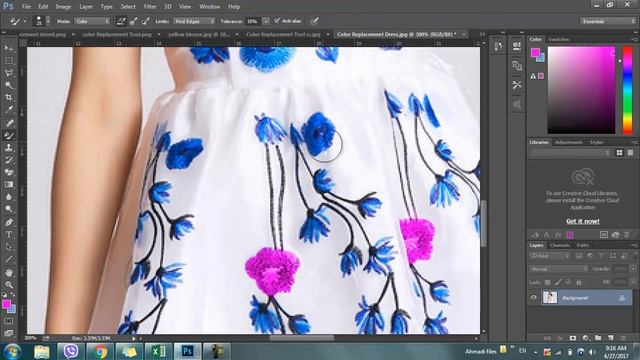This screenshot has height=360, width=640.
Task: Toggle lock transparent pixels
Action: click(x=548, y=282)
